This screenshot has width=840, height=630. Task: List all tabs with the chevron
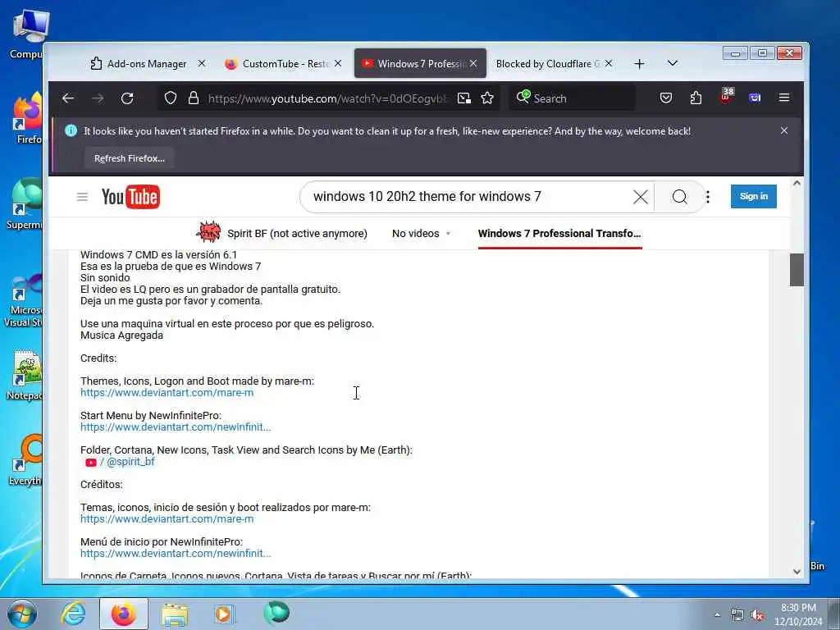(x=673, y=63)
